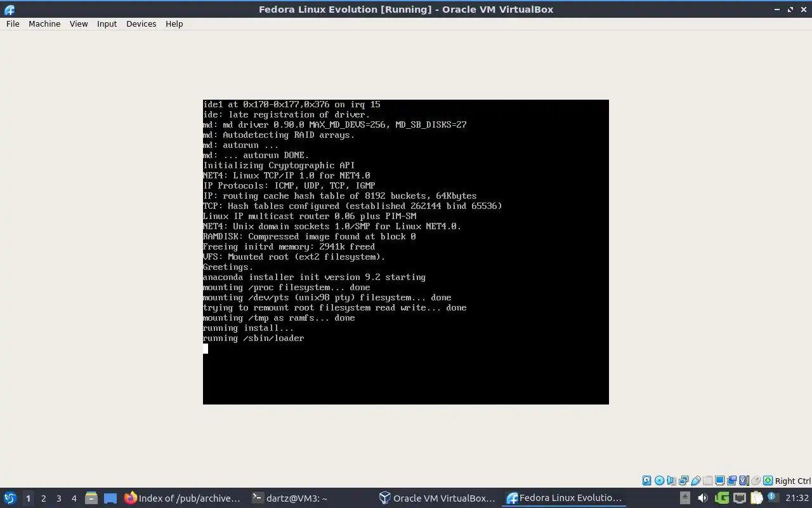Click the recording indicator icon
Image resolution: width=812 pixels, height=508 pixels.
point(731,481)
